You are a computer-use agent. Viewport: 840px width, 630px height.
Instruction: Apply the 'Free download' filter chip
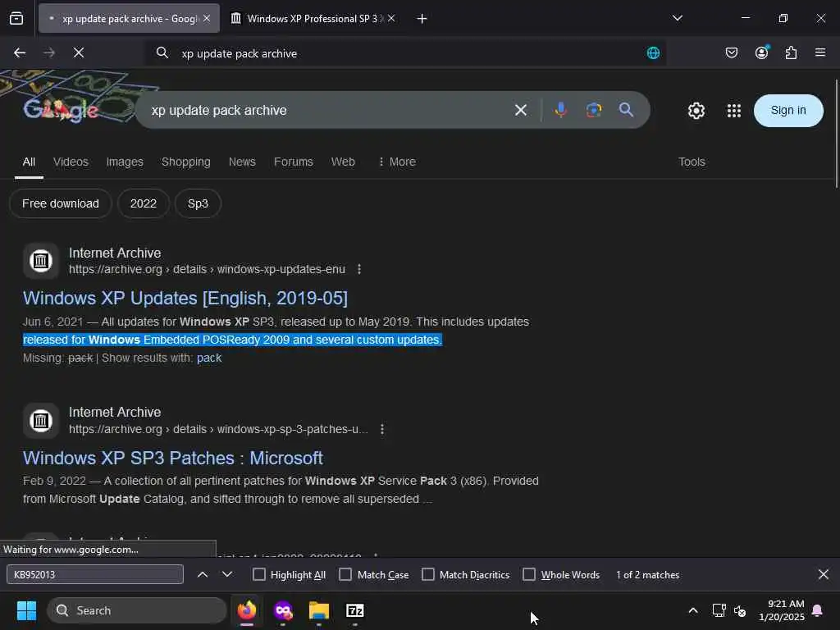pyautogui.click(x=61, y=203)
